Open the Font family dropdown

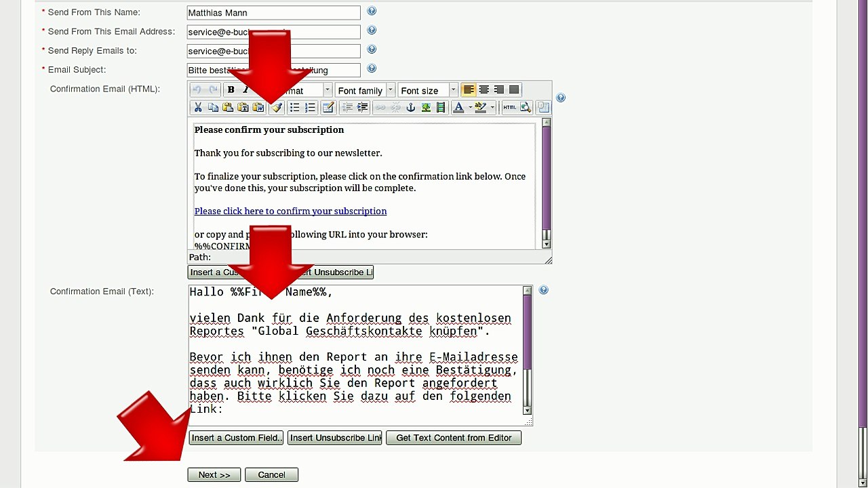[391, 90]
